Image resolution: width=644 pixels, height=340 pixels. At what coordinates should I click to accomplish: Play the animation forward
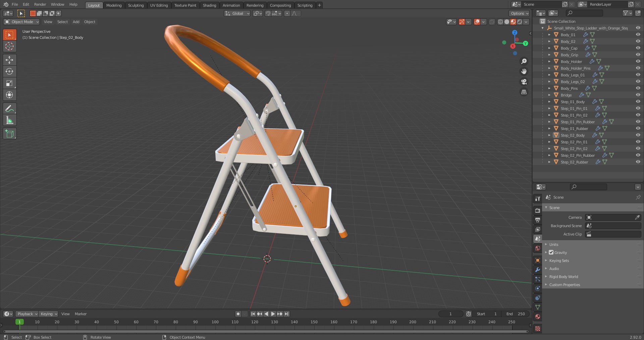click(273, 314)
